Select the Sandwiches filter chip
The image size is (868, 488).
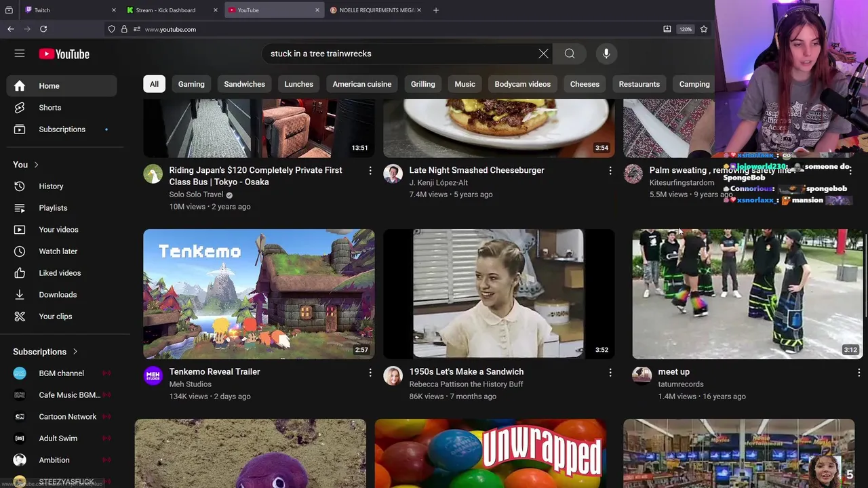[245, 84]
